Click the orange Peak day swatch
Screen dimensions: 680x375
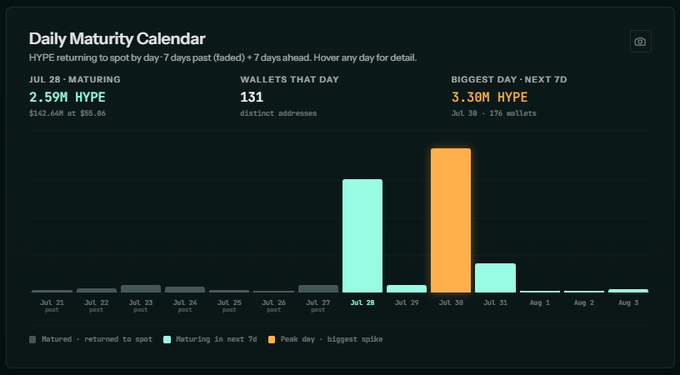271,339
